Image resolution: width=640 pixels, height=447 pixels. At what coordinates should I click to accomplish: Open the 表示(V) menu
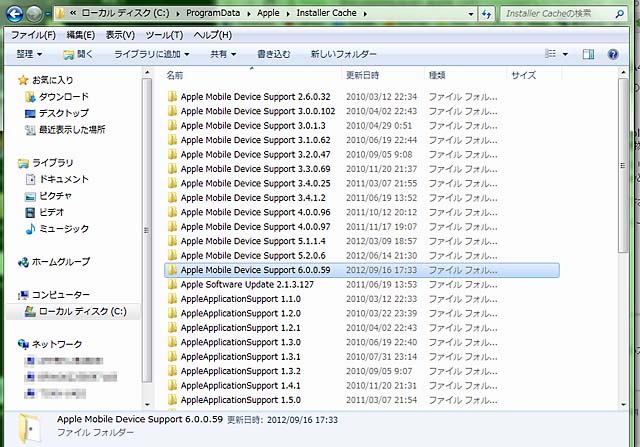point(120,35)
